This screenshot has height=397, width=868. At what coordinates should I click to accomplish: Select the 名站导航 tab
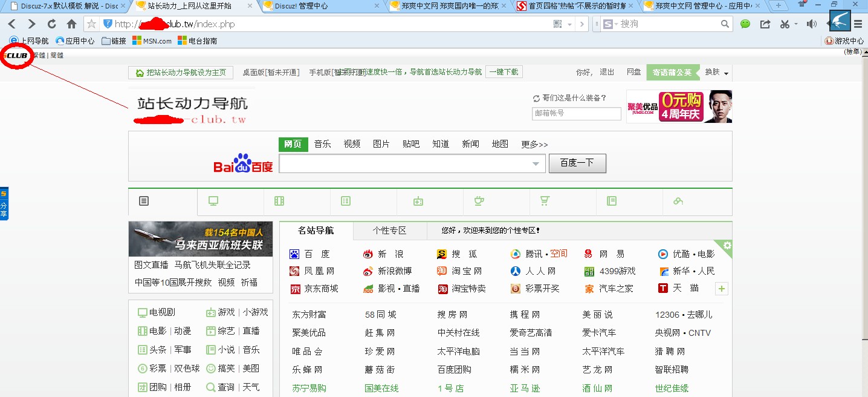coord(316,231)
